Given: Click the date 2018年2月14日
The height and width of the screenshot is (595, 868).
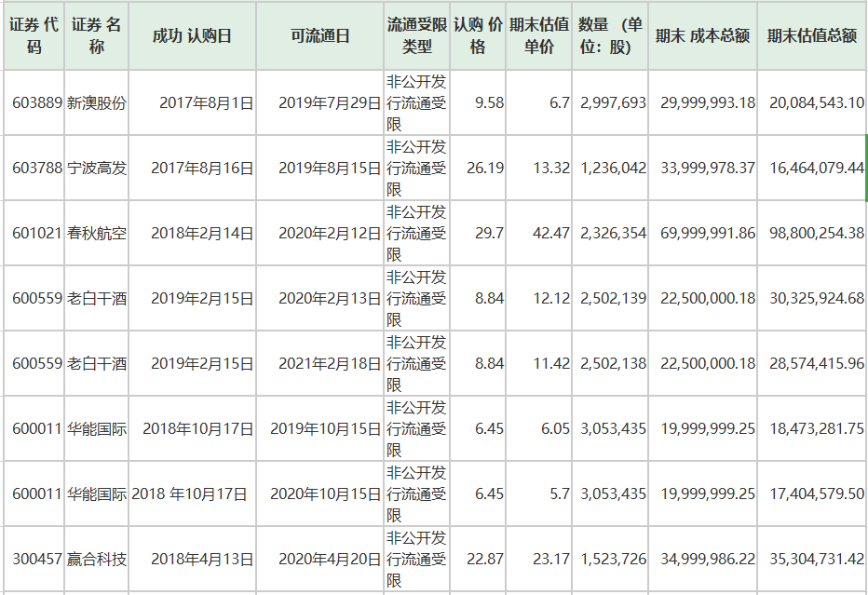Looking at the screenshot, I should [202, 233].
